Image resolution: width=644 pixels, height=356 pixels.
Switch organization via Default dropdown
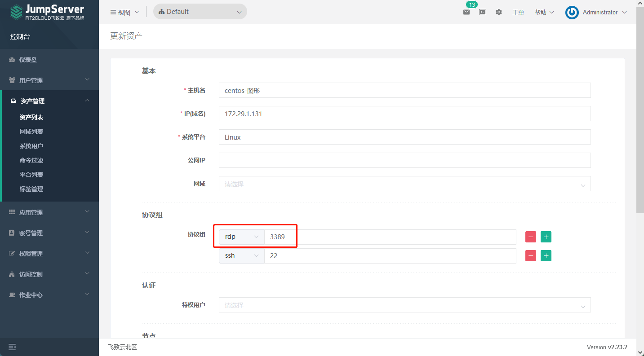coord(200,12)
